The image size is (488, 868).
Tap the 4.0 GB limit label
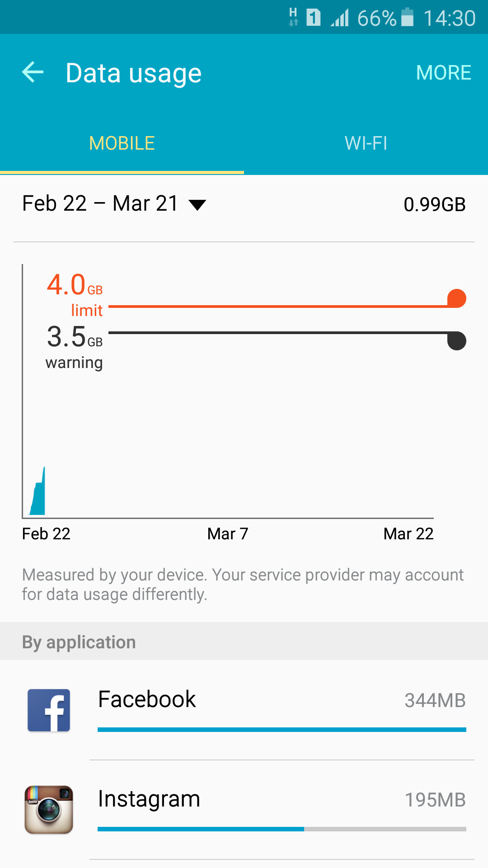pos(75,294)
